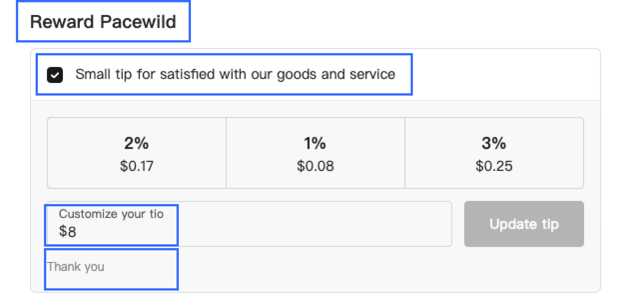Click the $0.17 tip amount

click(x=137, y=166)
